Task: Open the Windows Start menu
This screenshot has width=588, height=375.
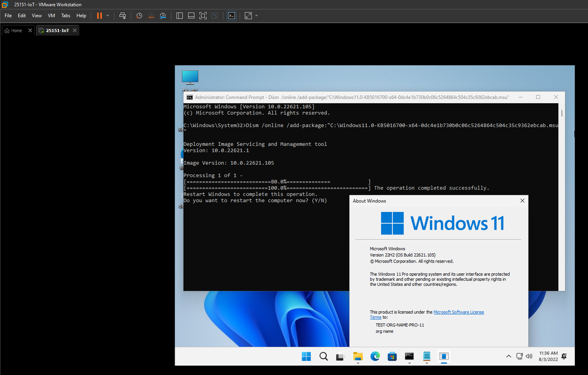Action: (x=306, y=356)
